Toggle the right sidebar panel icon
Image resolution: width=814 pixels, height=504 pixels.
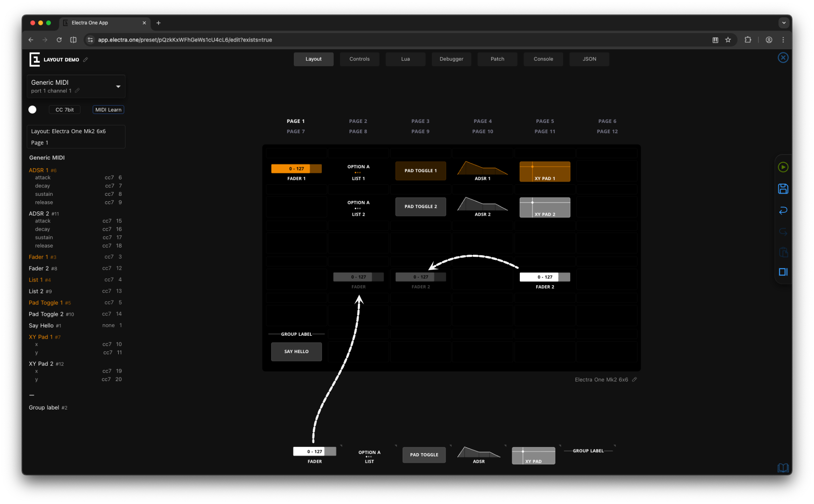click(x=783, y=272)
